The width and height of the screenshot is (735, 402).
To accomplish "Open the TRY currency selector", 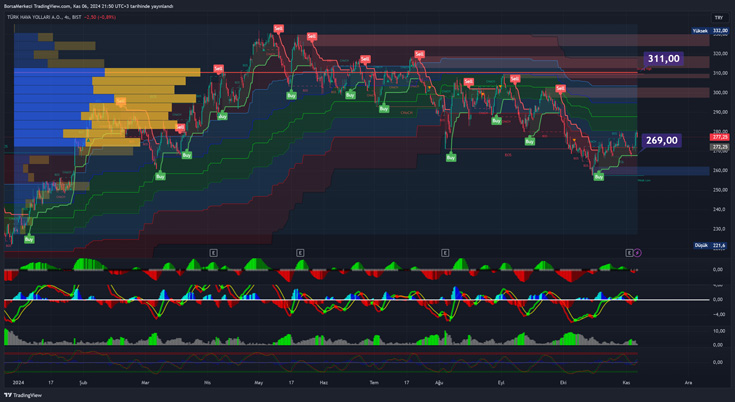I will tap(719, 18).
